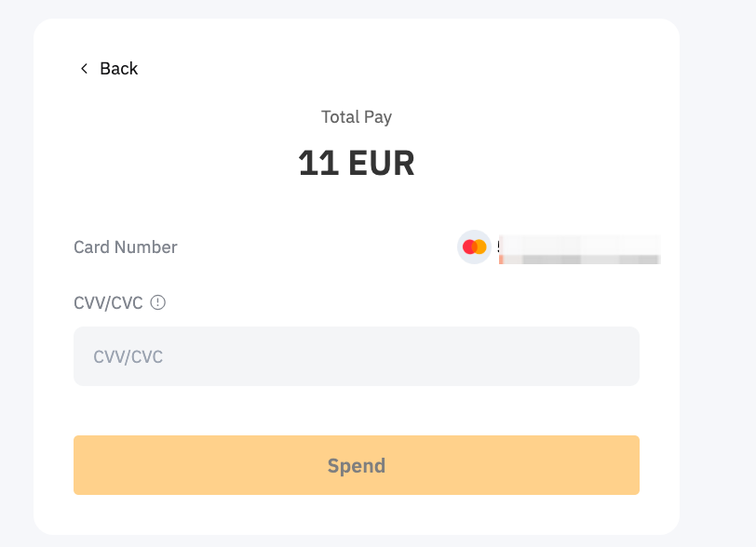
Task: Click inside the CVV/CVC input field
Action: tap(357, 356)
